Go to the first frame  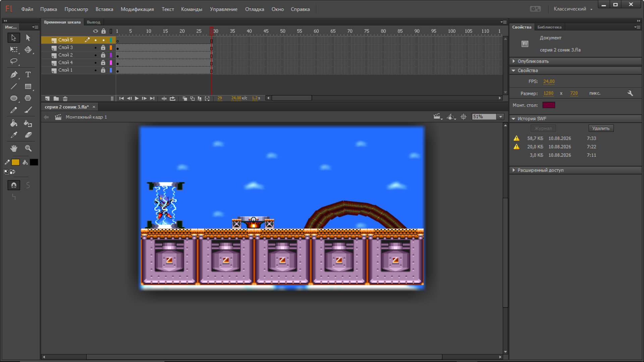(121, 99)
